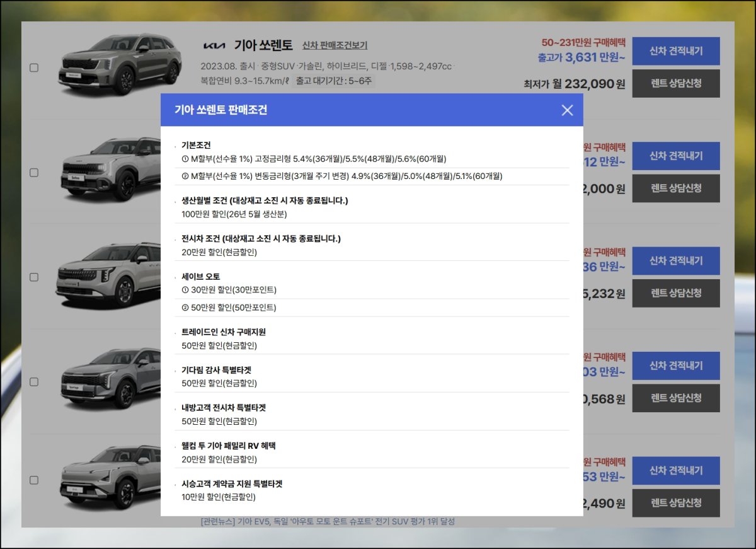Image resolution: width=756 pixels, height=549 pixels.
Task: Click the 복합연비 9.3~15.7km/ℓ text
Action: point(244,81)
